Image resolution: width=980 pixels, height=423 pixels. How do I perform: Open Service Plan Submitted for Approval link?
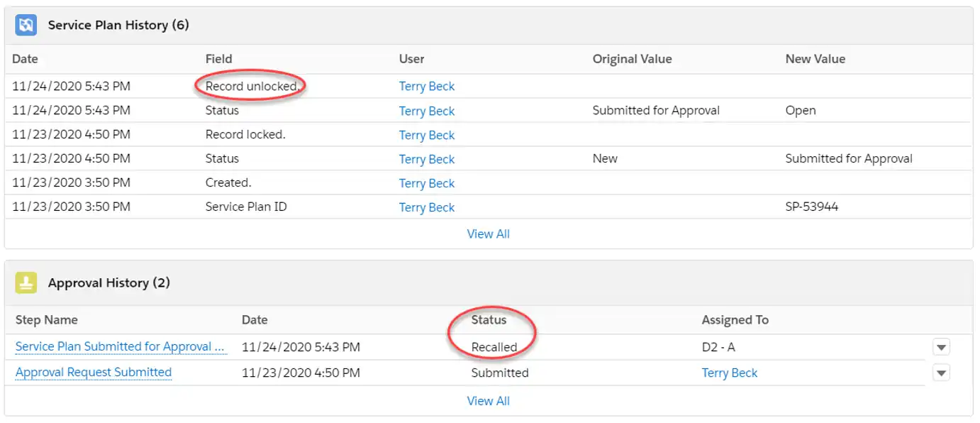tap(120, 347)
